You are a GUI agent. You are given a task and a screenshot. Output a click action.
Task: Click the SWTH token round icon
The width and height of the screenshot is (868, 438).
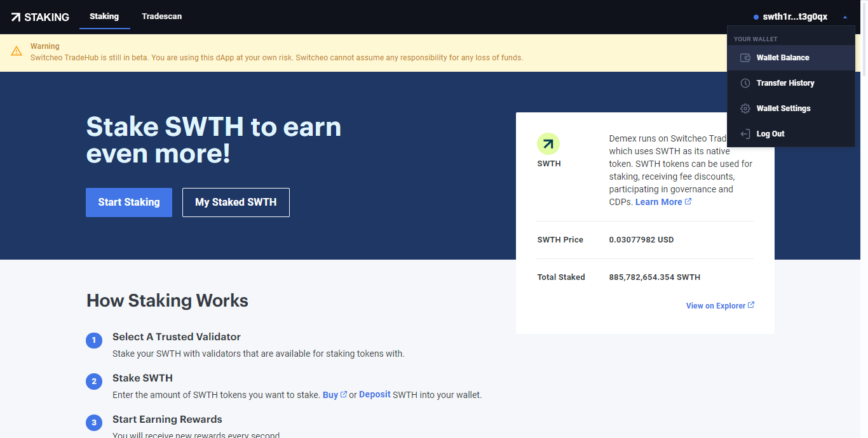click(x=548, y=144)
